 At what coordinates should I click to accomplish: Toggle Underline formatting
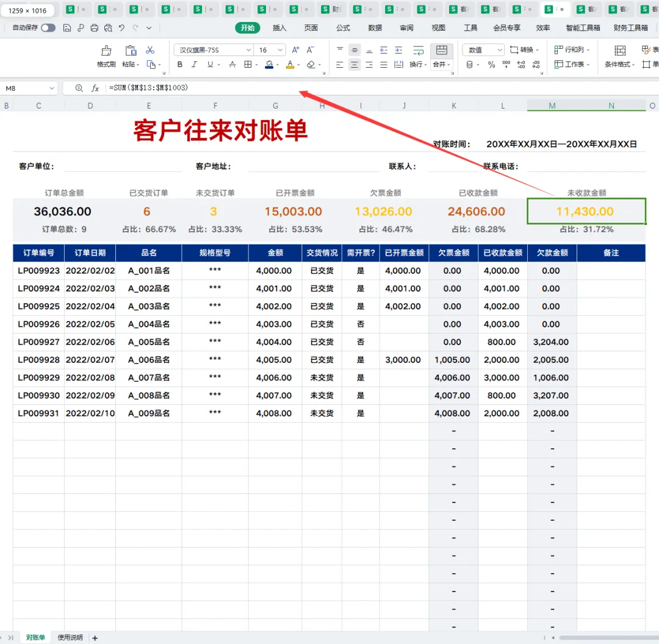pos(210,64)
